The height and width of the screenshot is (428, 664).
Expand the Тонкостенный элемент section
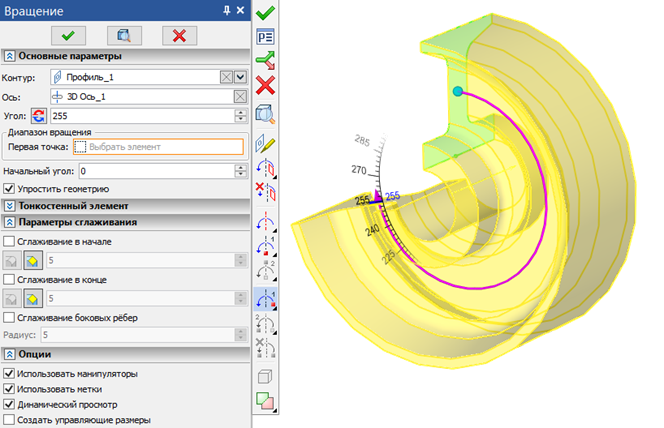[10, 205]
